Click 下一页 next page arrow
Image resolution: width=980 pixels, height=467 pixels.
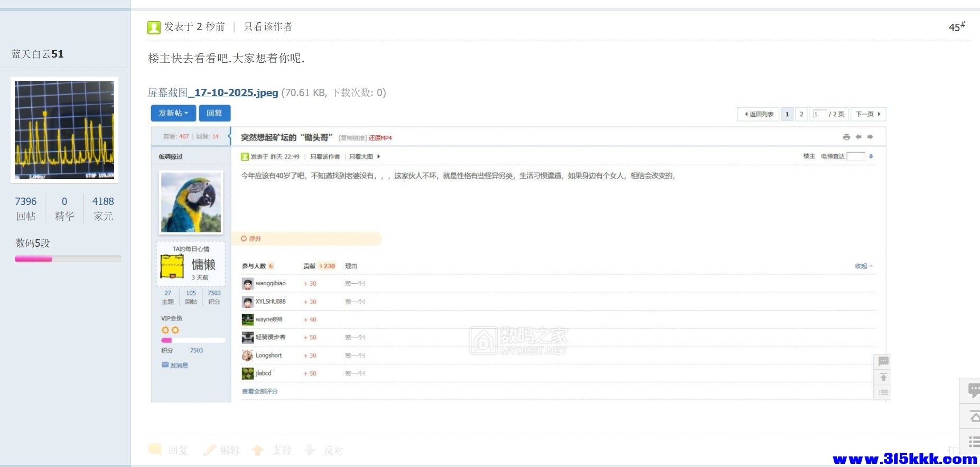pyautogui.click(x=868, y=114)
